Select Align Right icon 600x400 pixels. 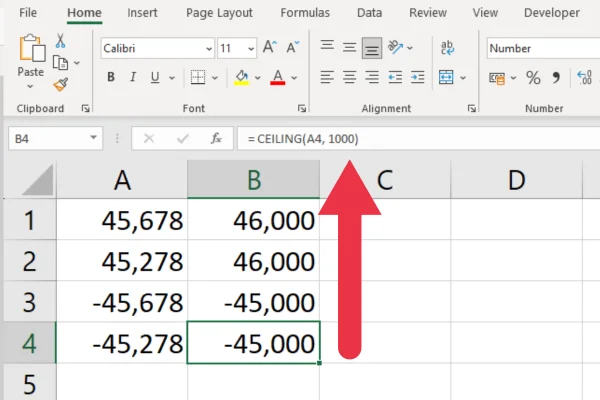pos(372,77)
